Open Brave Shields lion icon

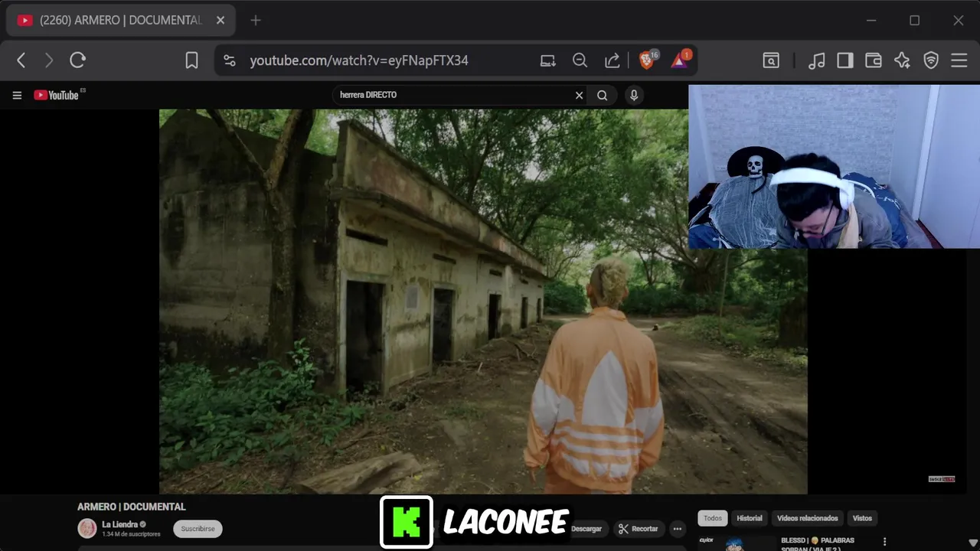tap(648, 60)
